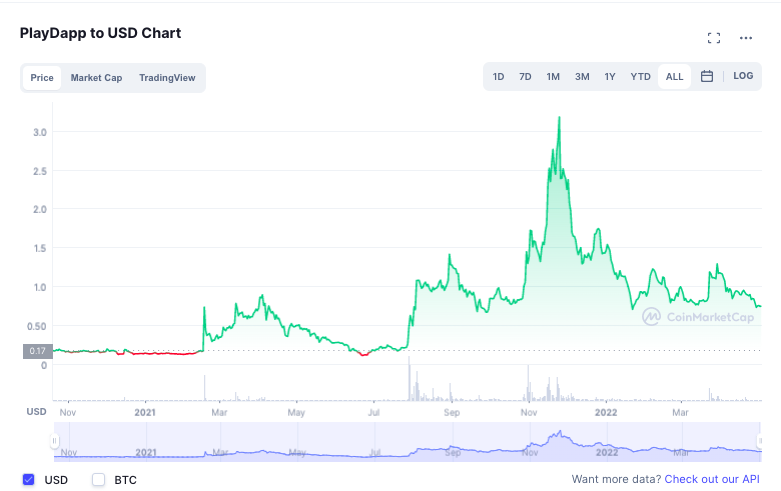Click the left range slider handle
Image resolution: width=781 pixels, height=491 pixels.
tap(54, 441)
